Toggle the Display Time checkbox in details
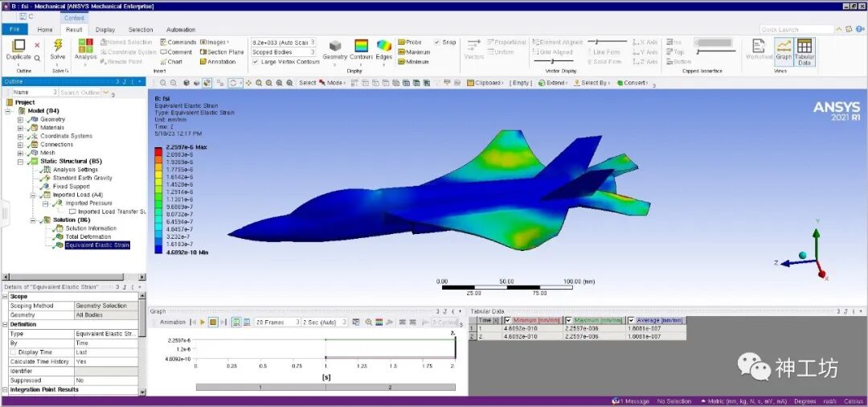The image size is (868, 407). click(14, 352)
